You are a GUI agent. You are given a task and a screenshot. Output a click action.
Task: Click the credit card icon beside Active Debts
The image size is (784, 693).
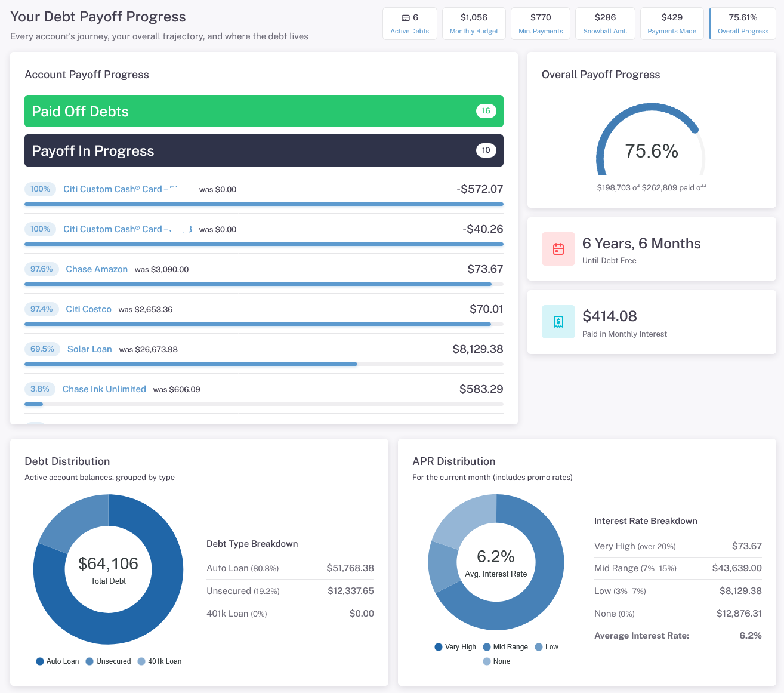point(406,18)
